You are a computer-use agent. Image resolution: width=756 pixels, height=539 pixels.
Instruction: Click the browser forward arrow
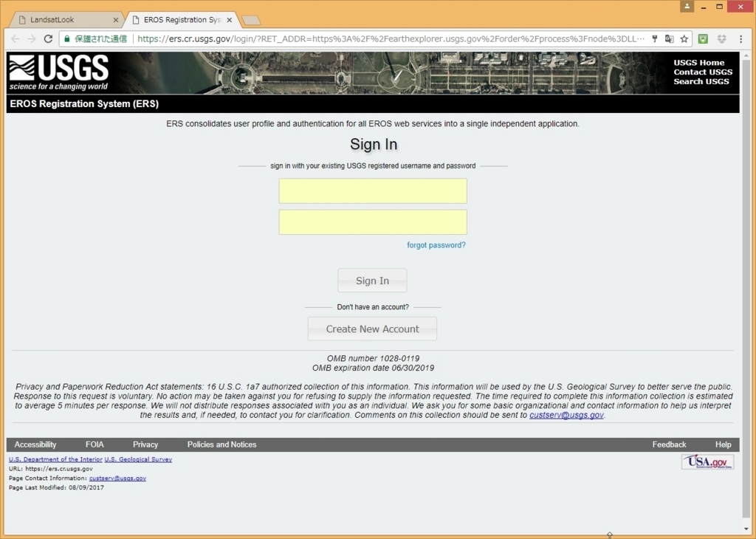tap(32, 39)
